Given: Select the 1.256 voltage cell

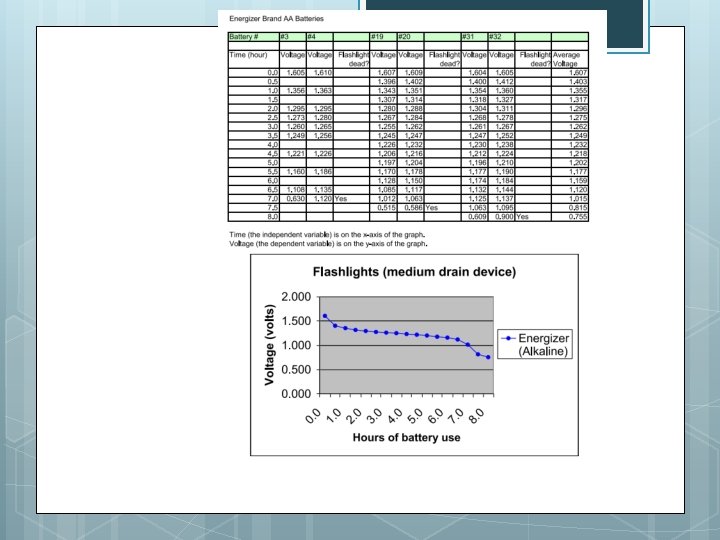Looking at the screenshot, I should click(x=320, y=135).
